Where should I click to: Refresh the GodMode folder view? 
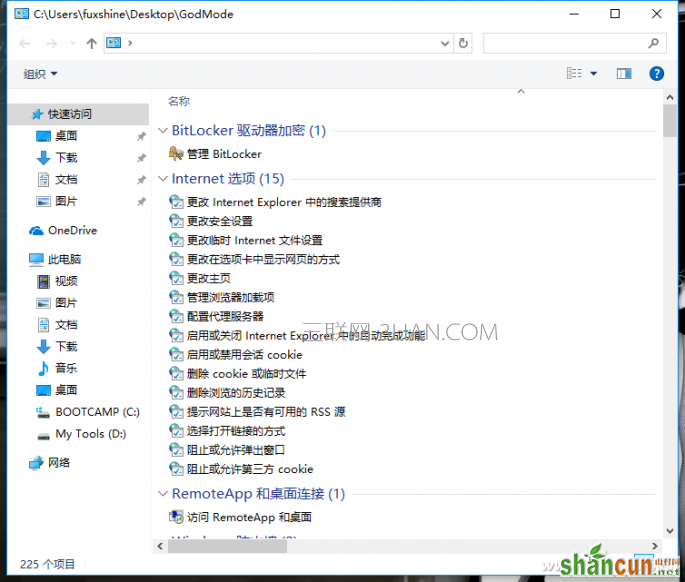coord(463,43)
